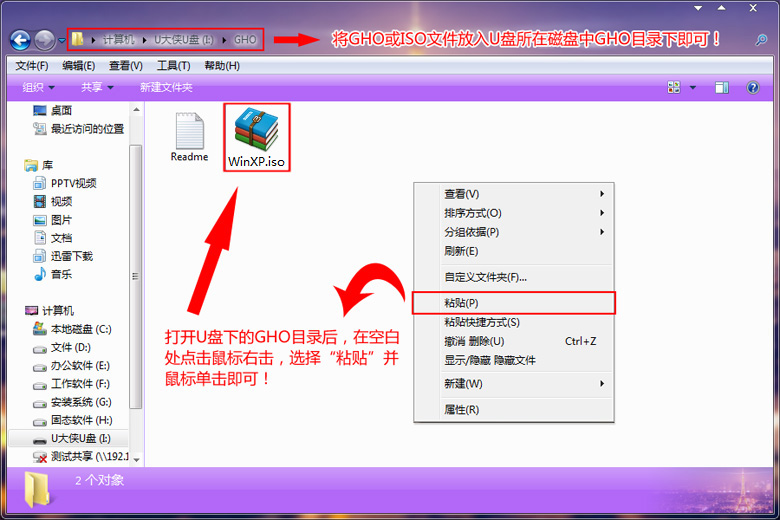780x520 pixels.
Task: Select the 测试共享 network drive
Action: tap(81, 457)
